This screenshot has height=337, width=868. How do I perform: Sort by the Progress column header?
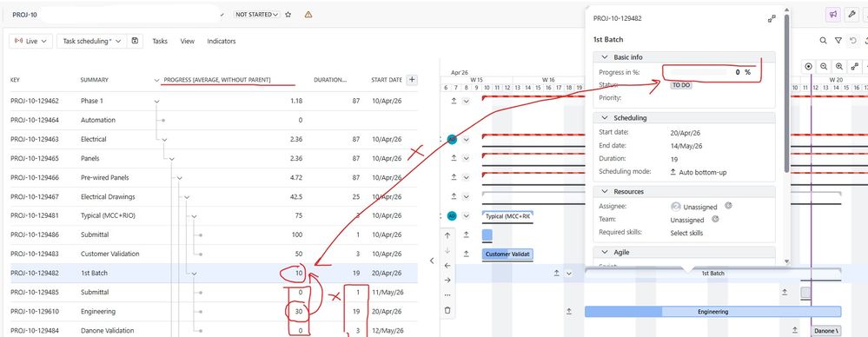(x=217, y=80)
